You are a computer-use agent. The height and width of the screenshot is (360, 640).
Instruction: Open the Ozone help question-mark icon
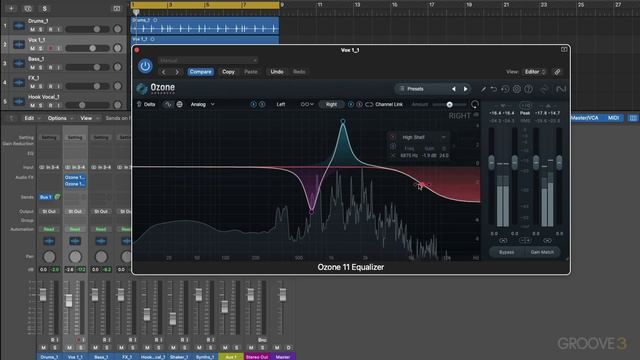point(528,89)
